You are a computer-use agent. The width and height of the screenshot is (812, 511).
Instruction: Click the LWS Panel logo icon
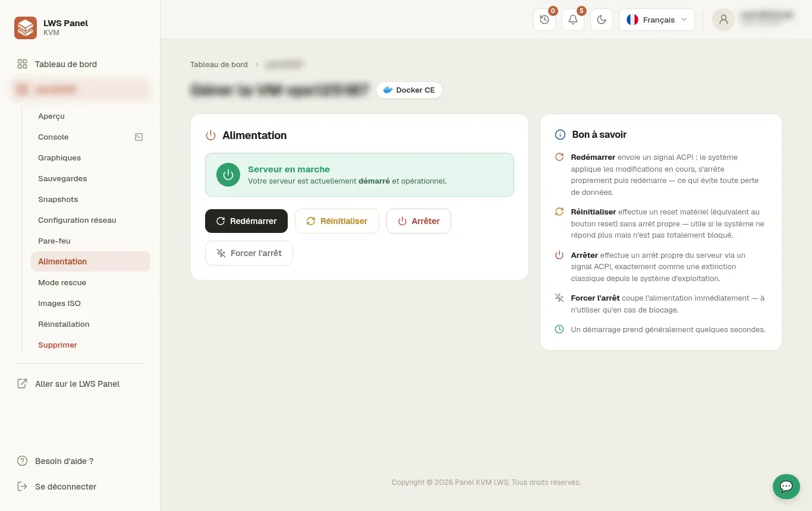click(x=26, y=28)
